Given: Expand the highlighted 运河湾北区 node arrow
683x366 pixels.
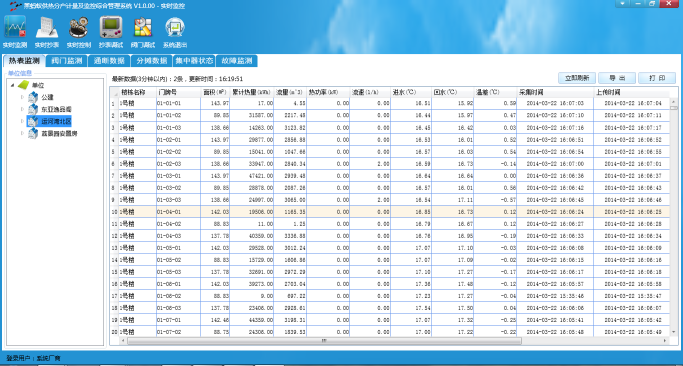Looking at the screenshot, I should pyautogui.click(x=22, y=122).
